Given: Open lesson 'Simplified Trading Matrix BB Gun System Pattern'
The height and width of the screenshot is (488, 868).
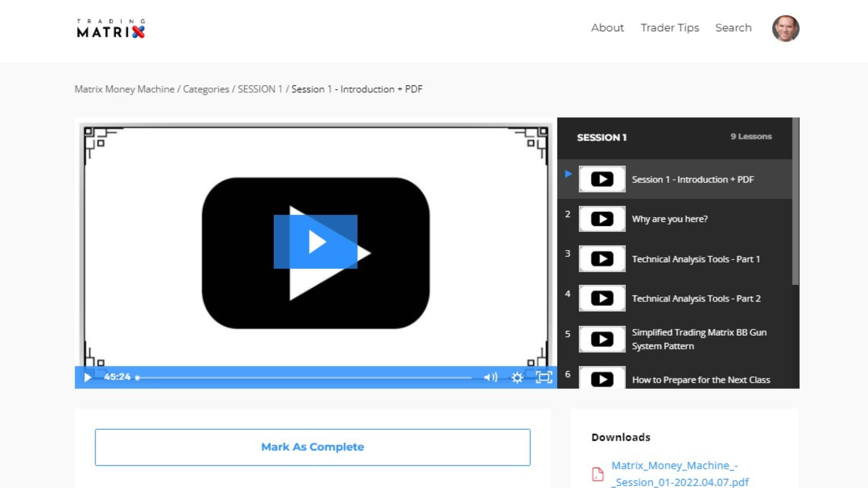Looking at the screenshot, I should click(675, 339).
